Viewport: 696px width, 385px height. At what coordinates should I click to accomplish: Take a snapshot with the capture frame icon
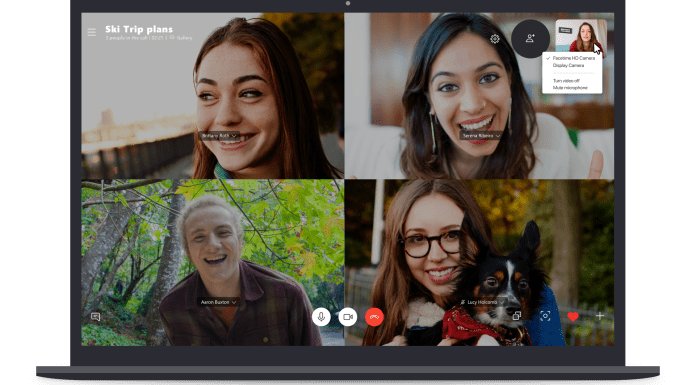tap(545, 316)
